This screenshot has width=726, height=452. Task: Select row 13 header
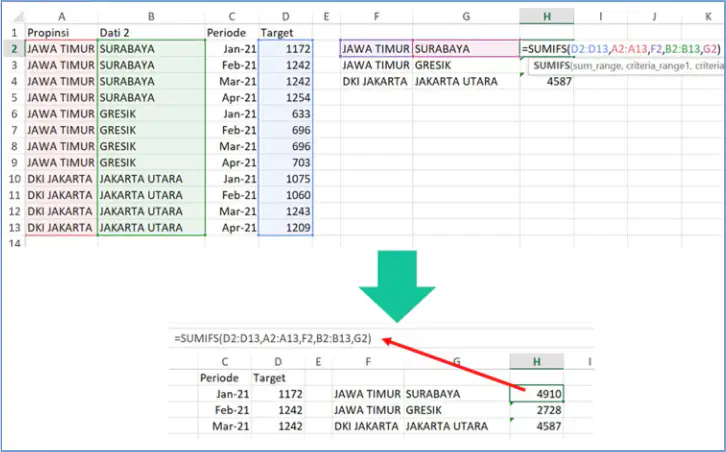click(14, 227)
